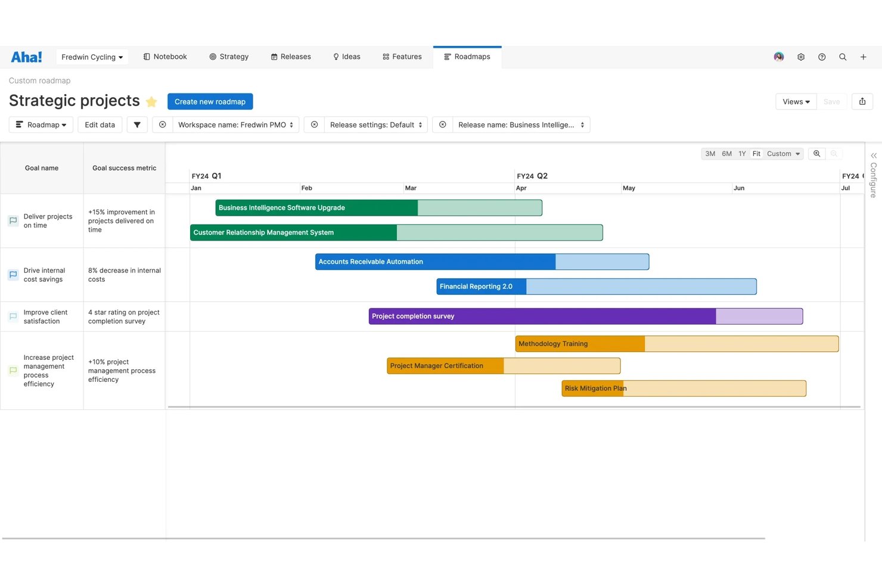Open the Workspace name: Fredwin PMO filter
This screenshot has width=882, height=588.
235,125
